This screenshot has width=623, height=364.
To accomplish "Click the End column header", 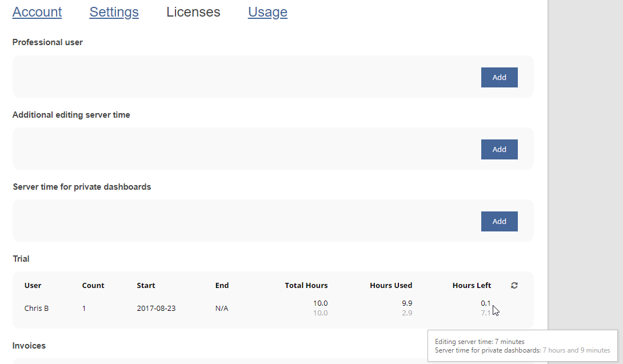I will 222,286.
